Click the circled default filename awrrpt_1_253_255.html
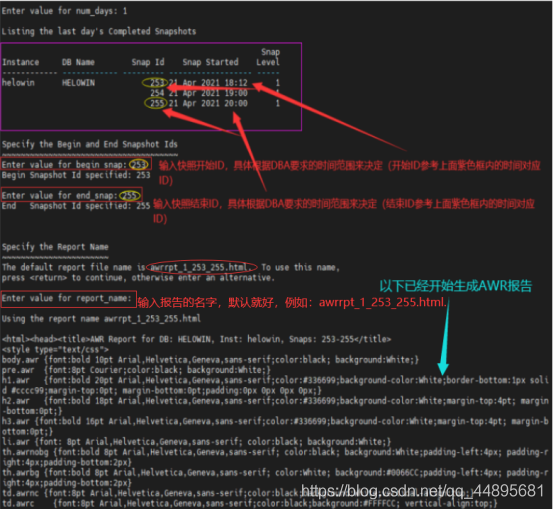This screenshot has width=553, height=510. pyautogui.click(x=201, y=267)
